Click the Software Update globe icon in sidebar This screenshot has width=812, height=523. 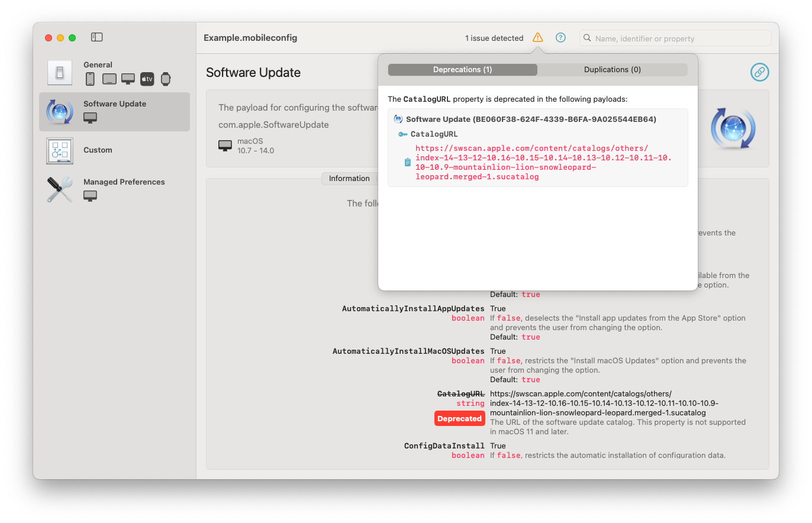coord(60,111)
